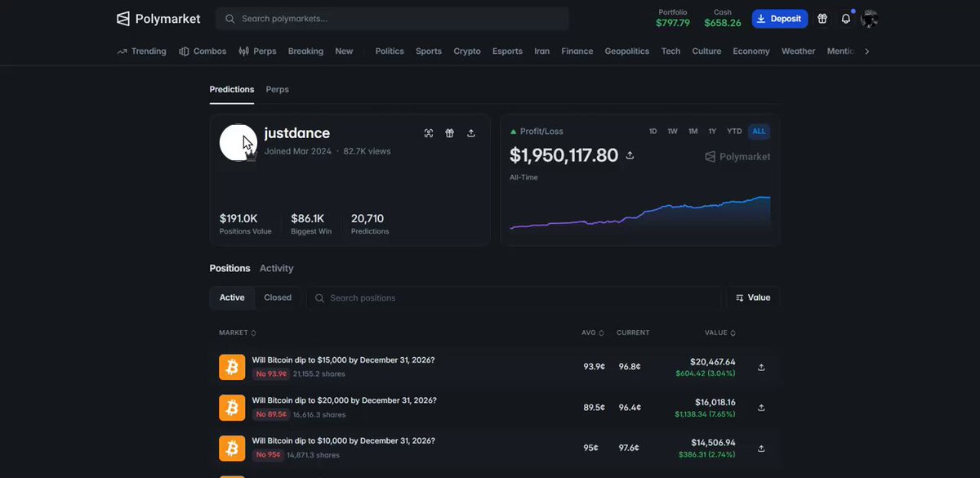
Task: Select the 1M chart range
Action: (x=693, y=131)
